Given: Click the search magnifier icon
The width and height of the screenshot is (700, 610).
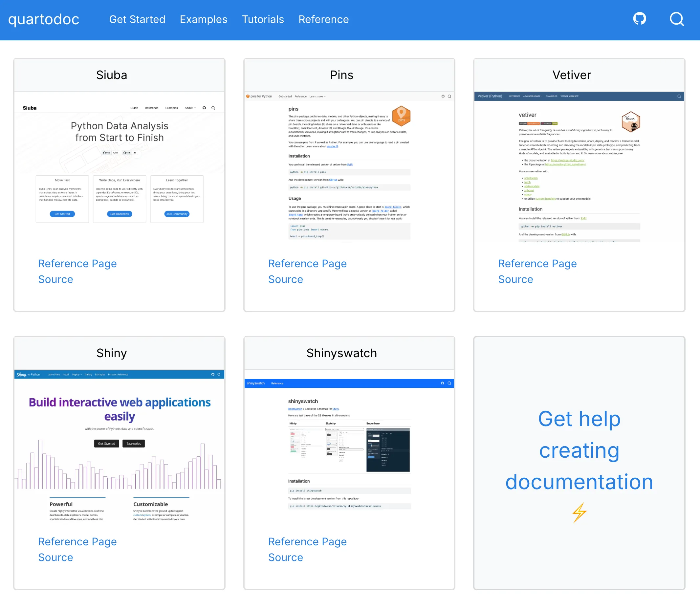Looking at the screenshot, I should (x=676, y=19).
